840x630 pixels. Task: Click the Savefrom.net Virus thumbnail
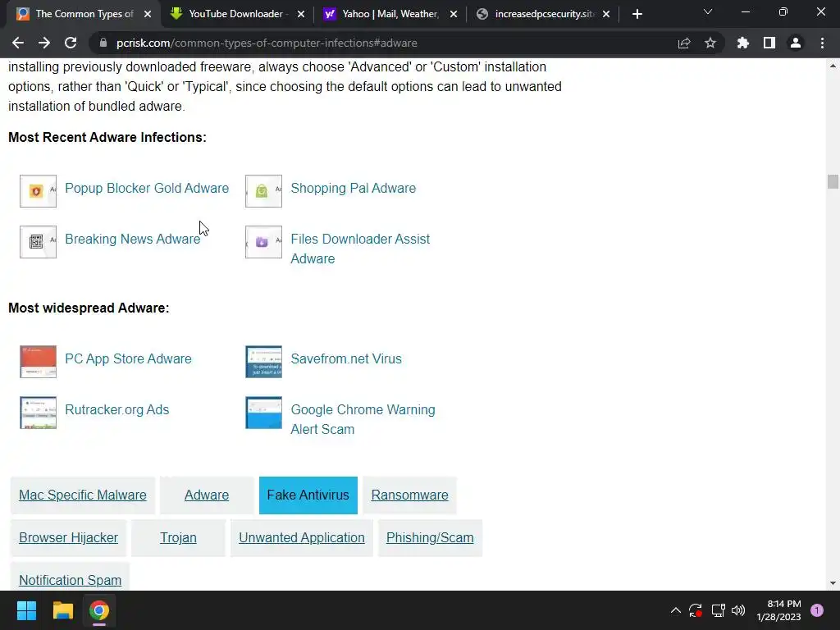[263, 362]
